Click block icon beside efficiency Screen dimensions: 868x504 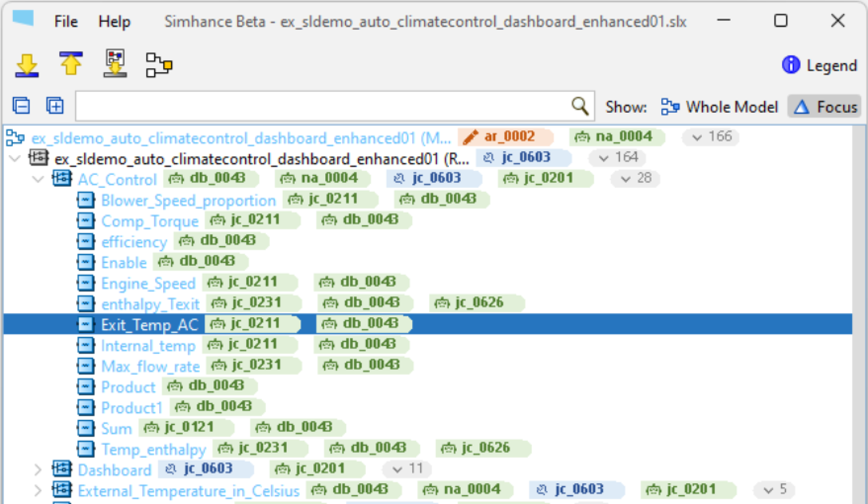click(x=86, y=242)
